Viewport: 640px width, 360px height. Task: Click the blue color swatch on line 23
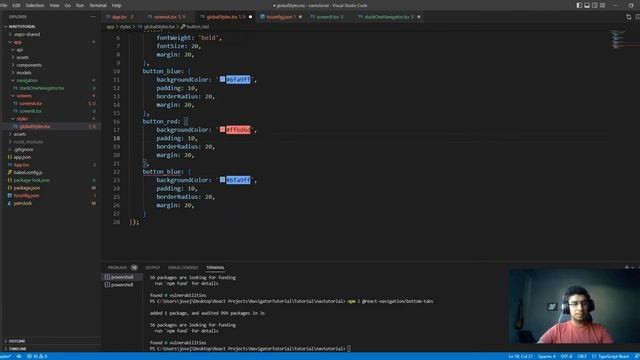pyautogui.click(x=222, y=180)
